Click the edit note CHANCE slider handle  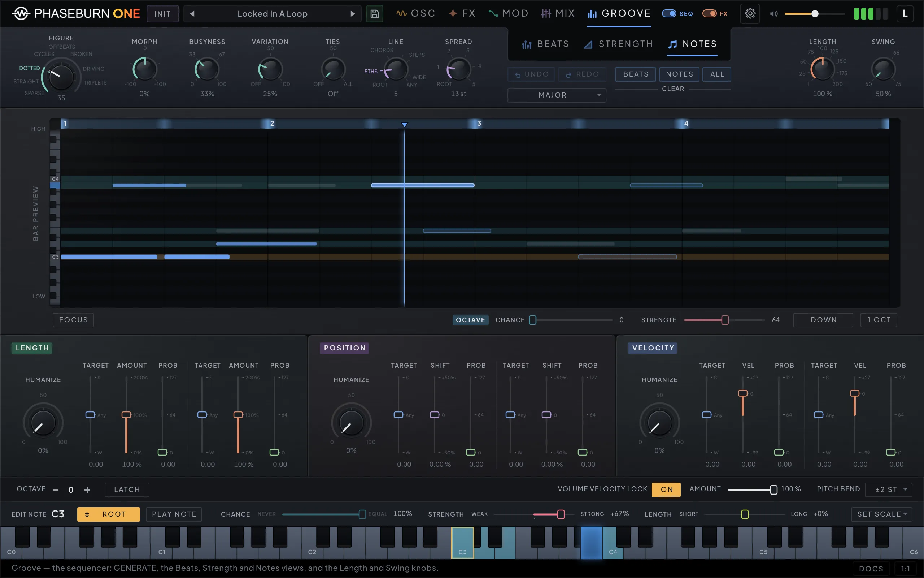pyautogui.click(x=362, y=514)
